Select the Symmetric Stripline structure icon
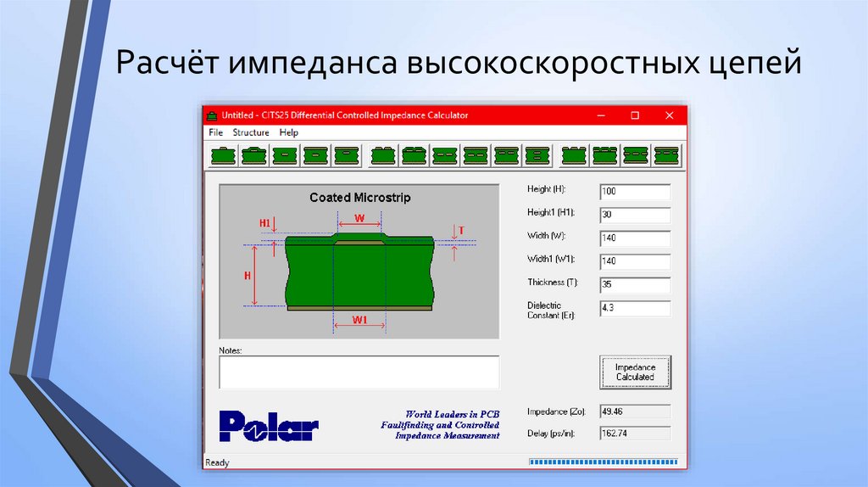 pos(315,155)
